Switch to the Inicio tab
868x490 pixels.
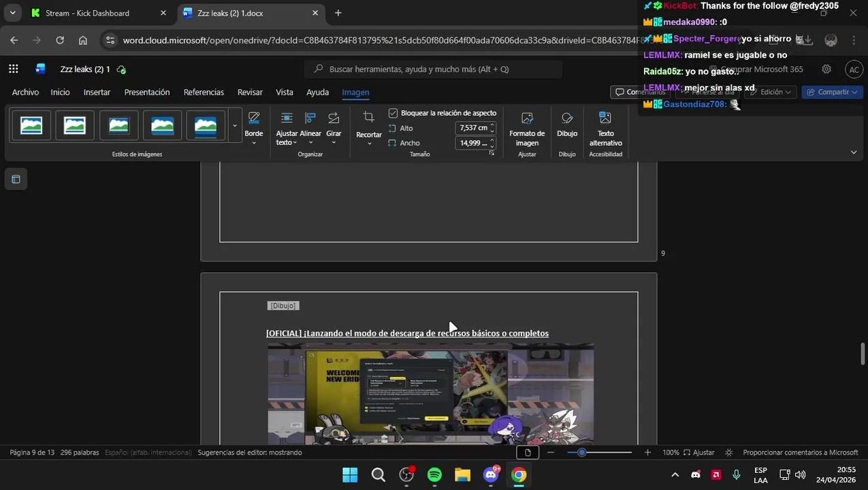coord(60,92)
